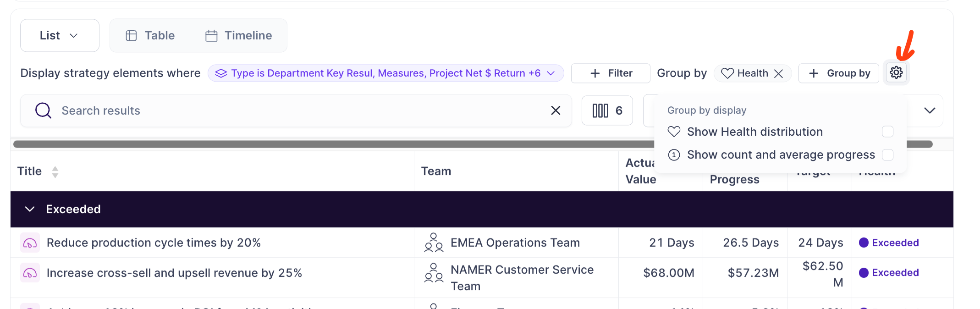The width and height of the screenshot is (980, 309).
Task: Add another Group by option
Action: click(x=839, y=73)
